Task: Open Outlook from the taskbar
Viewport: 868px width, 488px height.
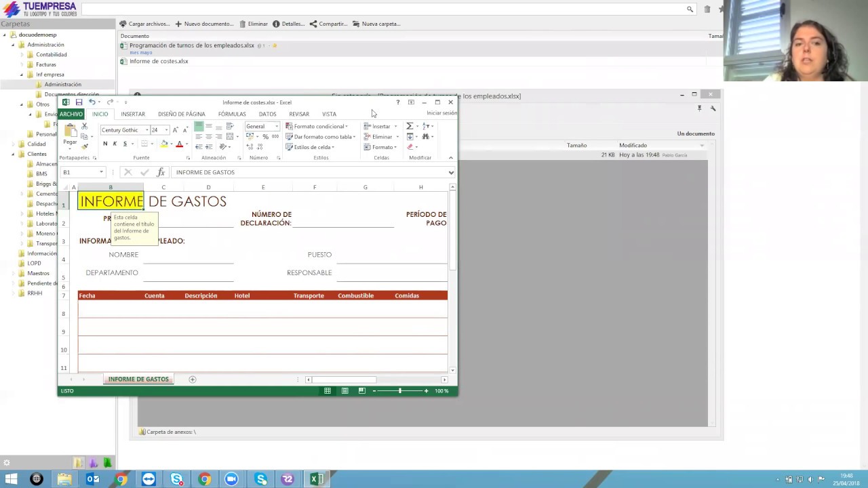Action: tap(93, 479)
